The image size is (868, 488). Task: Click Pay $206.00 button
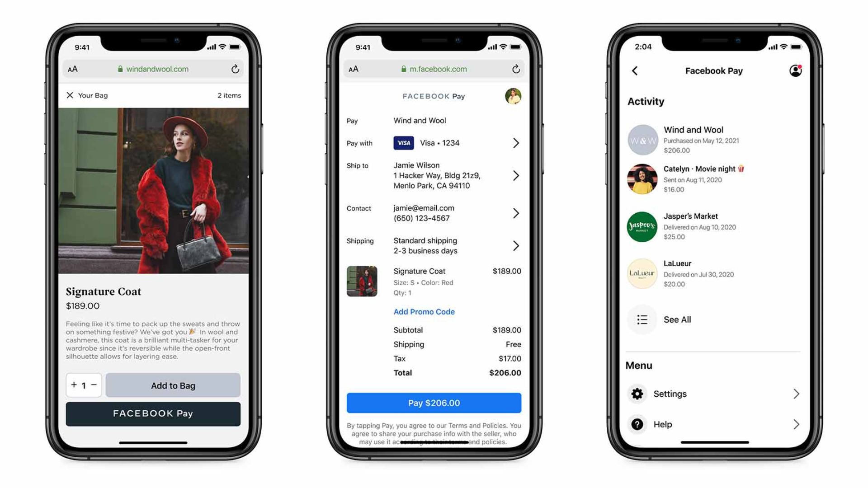coord(434,402)
